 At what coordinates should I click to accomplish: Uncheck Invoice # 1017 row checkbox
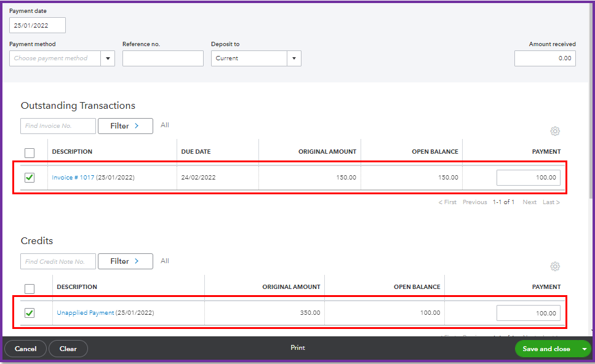click(29, 178)
